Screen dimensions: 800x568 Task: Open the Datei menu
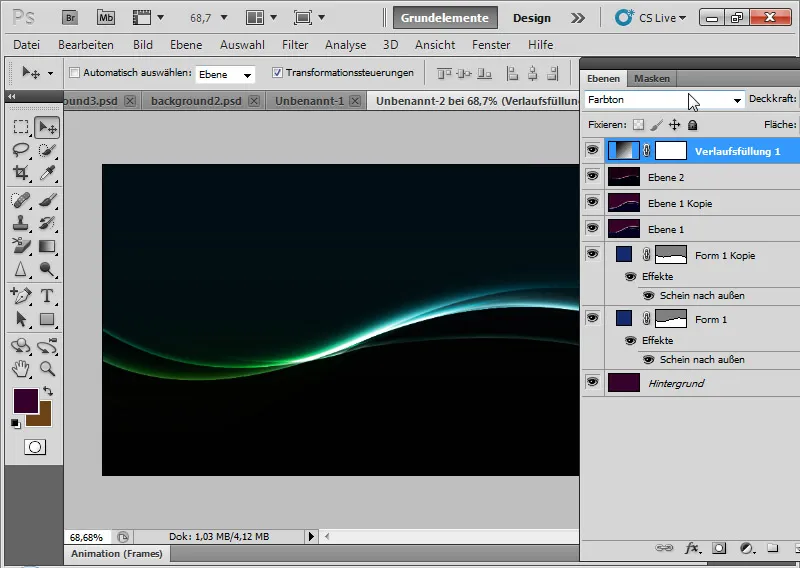(x=27, y=45)
